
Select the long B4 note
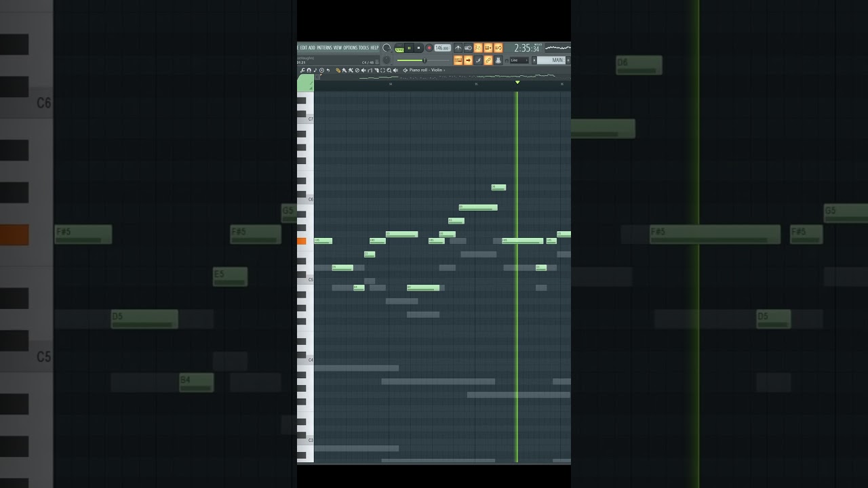423,287
